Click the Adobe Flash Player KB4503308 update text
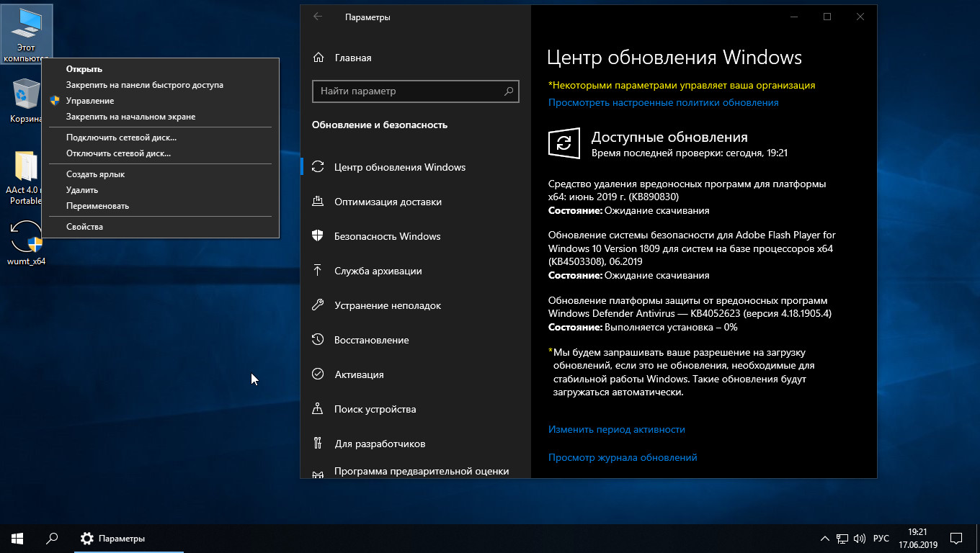 pyautogui.click(x=692, y=248)
